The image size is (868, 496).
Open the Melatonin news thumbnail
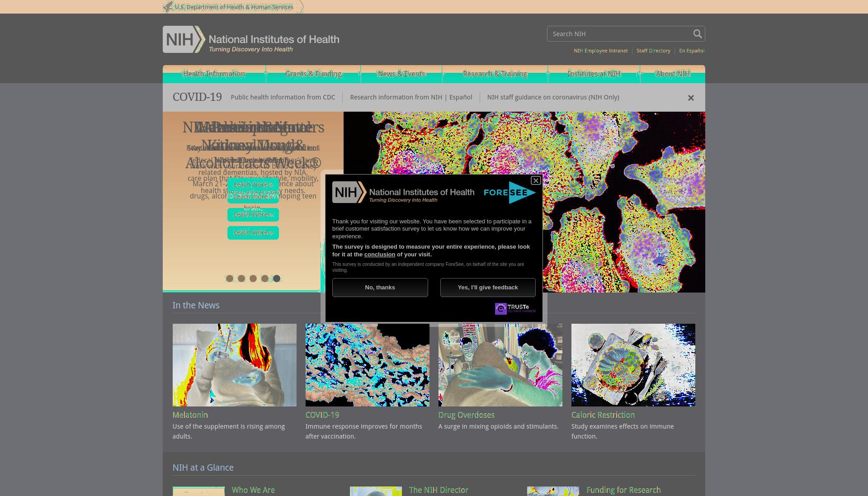pyautogui.click(x=235, y=365)
